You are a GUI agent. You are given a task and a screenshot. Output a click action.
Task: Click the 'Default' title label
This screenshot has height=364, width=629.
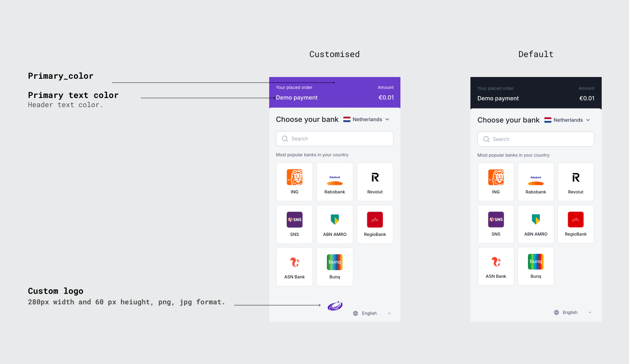(536, 54)
